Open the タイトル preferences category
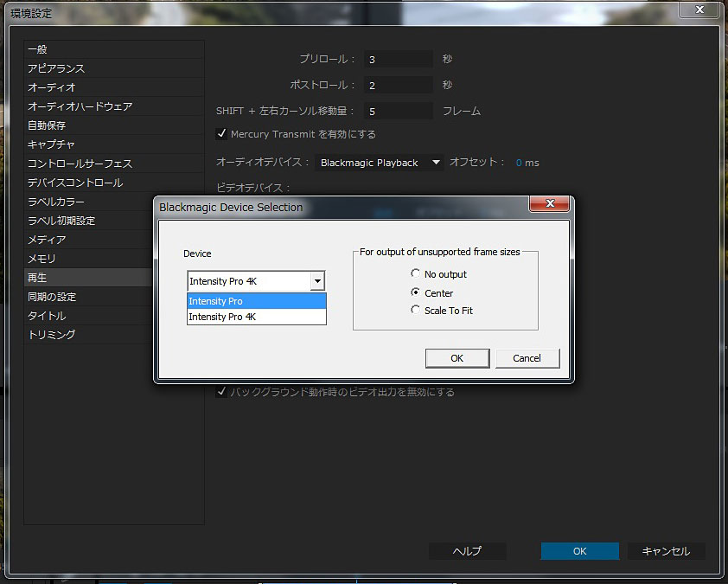 [89, 316]
